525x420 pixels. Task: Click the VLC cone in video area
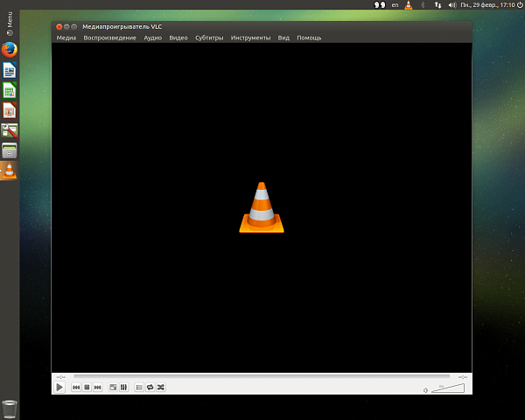[262, 207]
